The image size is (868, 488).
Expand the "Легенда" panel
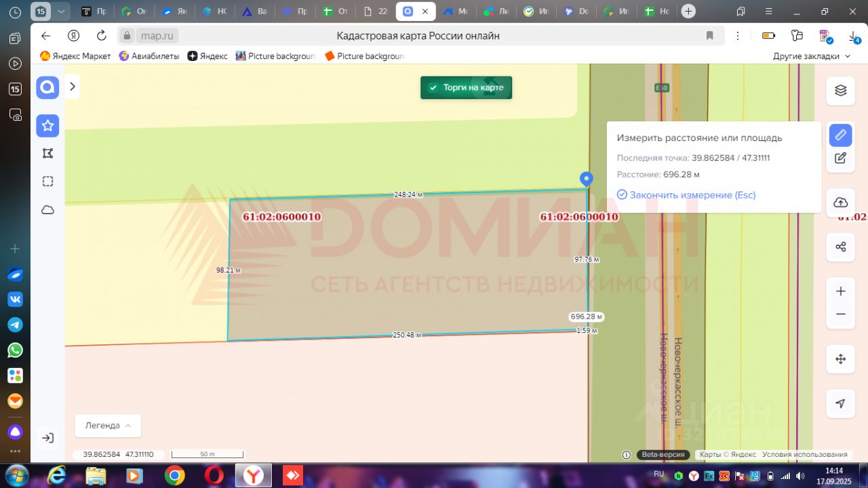click(108, 426)
